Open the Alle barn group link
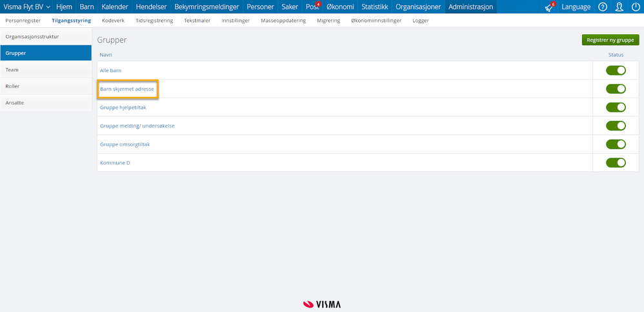644x312 pixels. pos(110,70)
